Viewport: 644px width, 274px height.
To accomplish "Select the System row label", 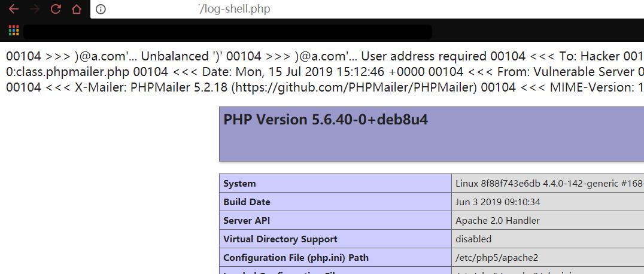I will tap(239, 184).
